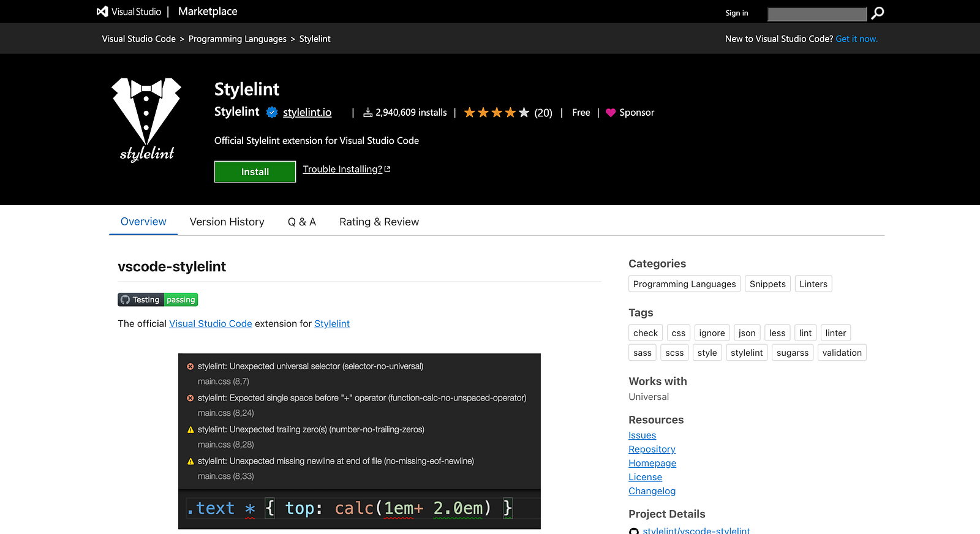Click the 2,940,609 installs text
The height and width of the screenshot is (534, 980).
click(x=411, y=113)
